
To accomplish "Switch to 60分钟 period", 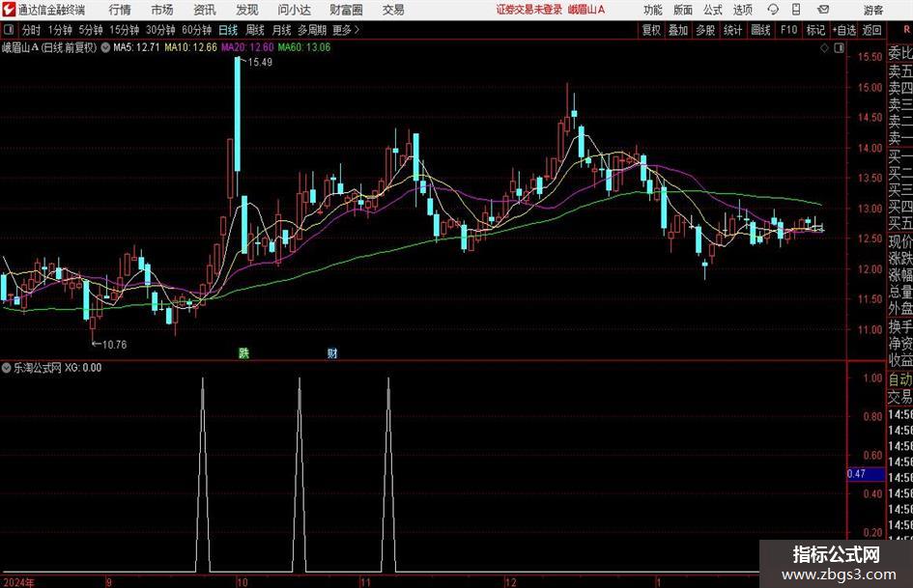I will tap(196, 30).
